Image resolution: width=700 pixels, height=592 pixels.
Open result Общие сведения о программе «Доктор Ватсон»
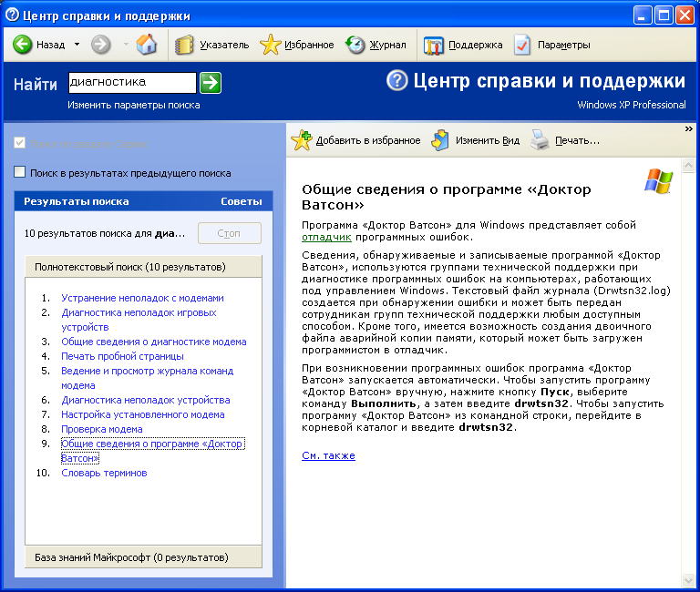153,451
